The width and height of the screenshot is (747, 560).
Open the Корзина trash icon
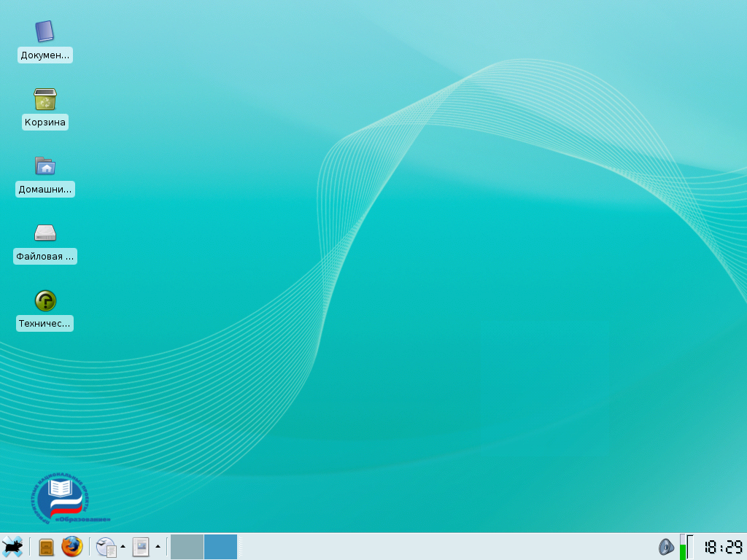[x=44, y=98]
